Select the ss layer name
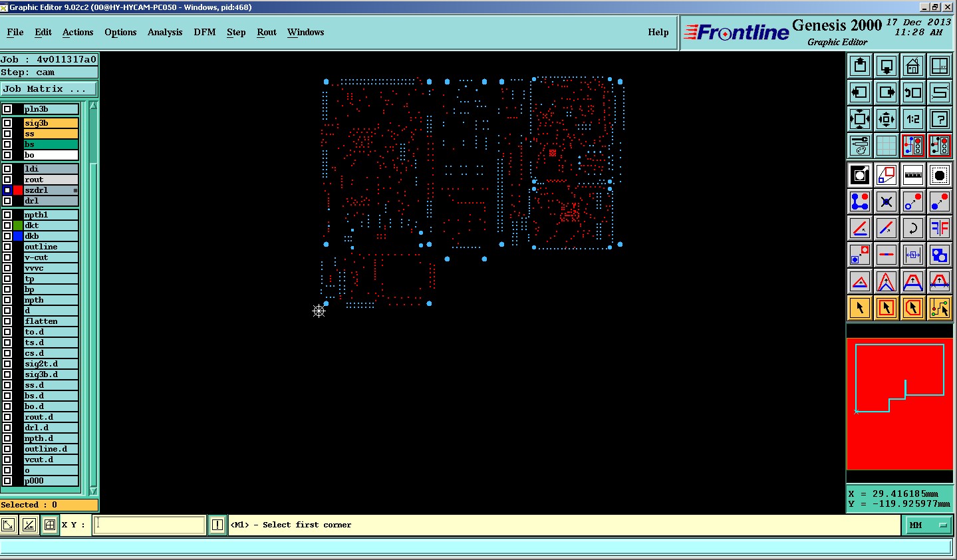This screenshot has width=957, height=560. [51, 134]
